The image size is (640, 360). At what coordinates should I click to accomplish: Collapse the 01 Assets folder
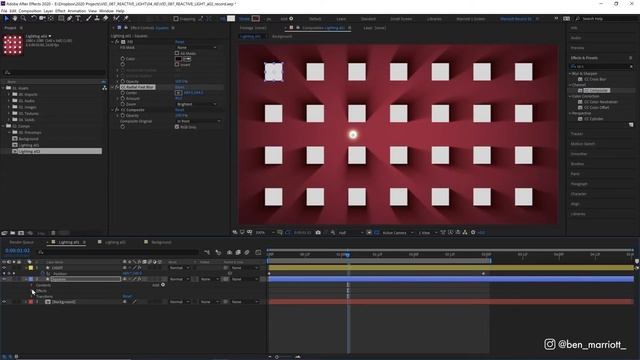pyautogui.click(x=4, y=88)
